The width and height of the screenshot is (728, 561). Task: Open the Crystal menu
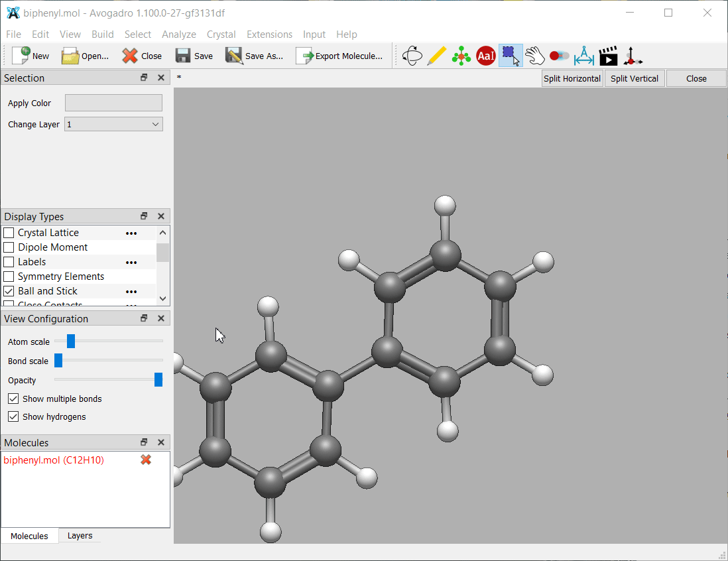click(x=221, y=34)
